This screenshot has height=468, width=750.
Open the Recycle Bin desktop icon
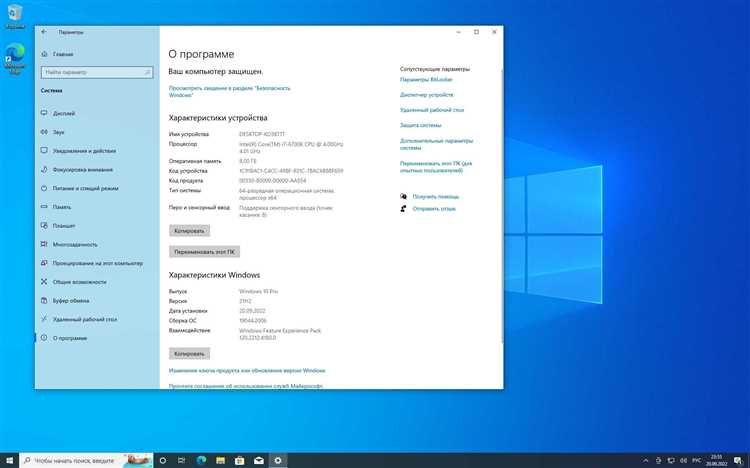tap(15, 17)
